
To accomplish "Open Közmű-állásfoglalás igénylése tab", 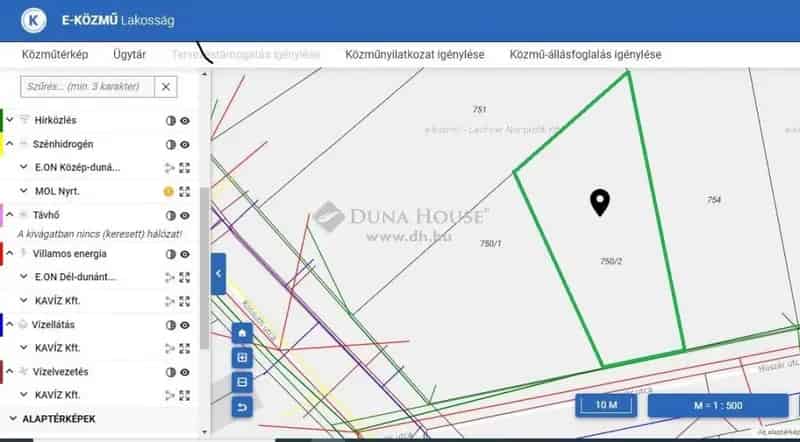I will 586,55.
